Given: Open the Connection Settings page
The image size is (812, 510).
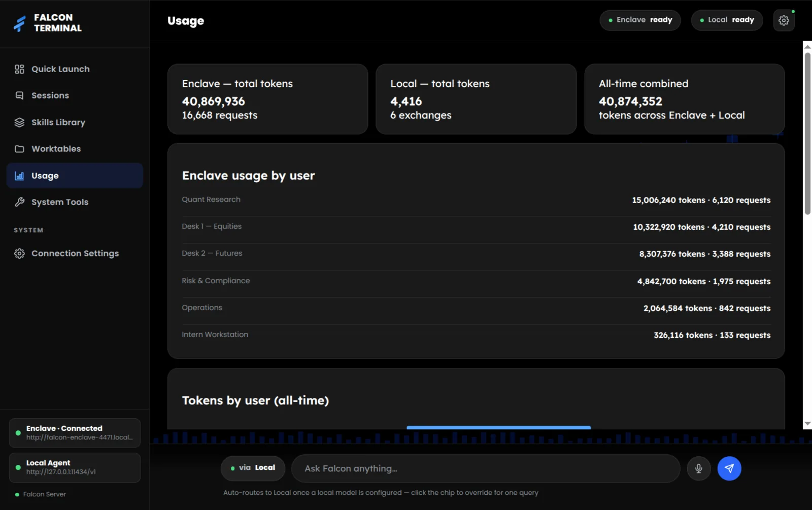Looking at the screenshot, I should click(75, 253).
